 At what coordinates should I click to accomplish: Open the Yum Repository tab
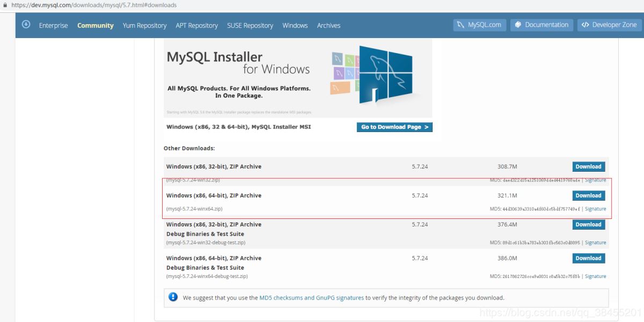point(144,25)
